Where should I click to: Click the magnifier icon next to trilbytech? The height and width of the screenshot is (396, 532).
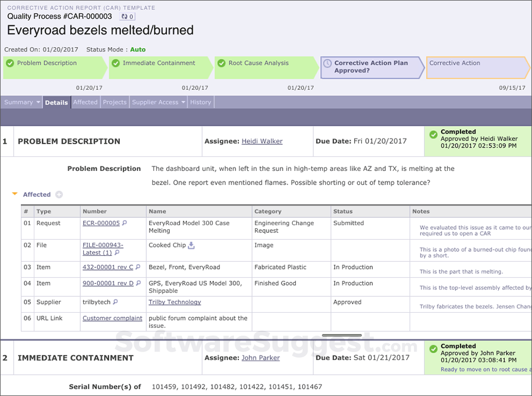116,302
